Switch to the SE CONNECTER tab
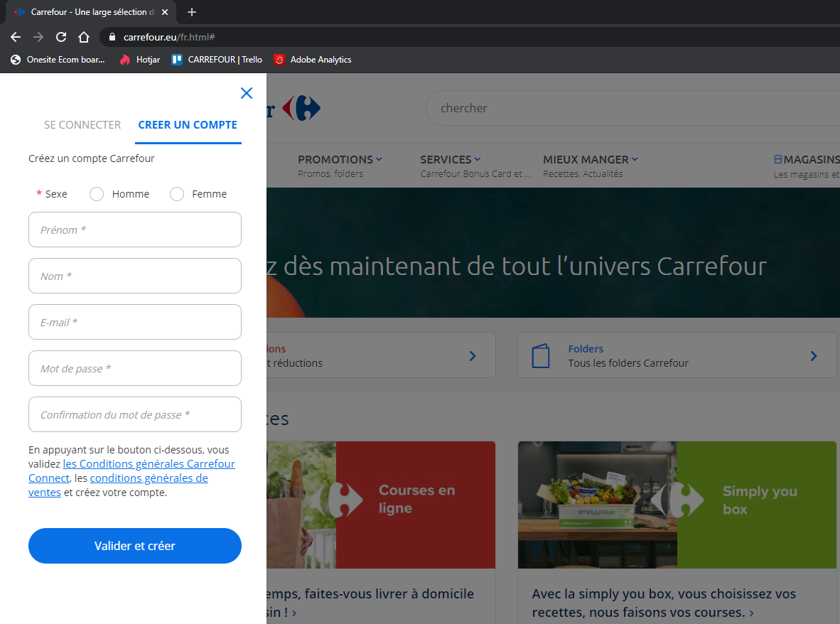The width and height of the screenshot is (840, 624). pos(82,125)
